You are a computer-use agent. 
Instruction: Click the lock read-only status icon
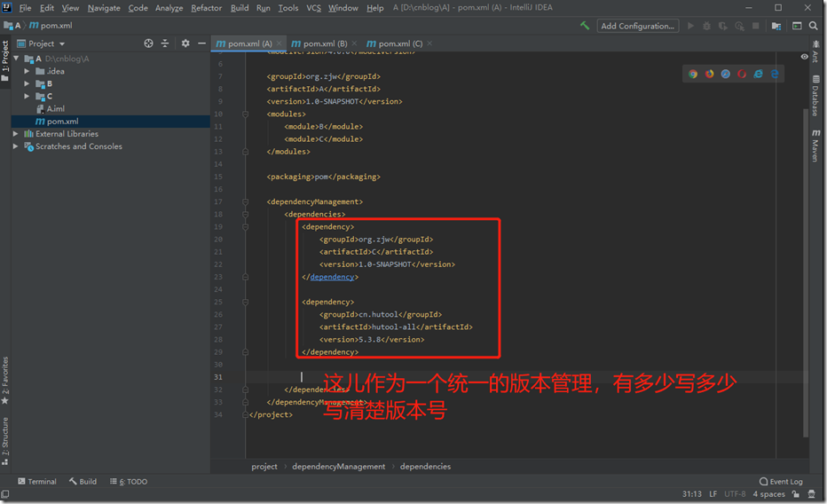pyautogui.click(x=795, y=494)
